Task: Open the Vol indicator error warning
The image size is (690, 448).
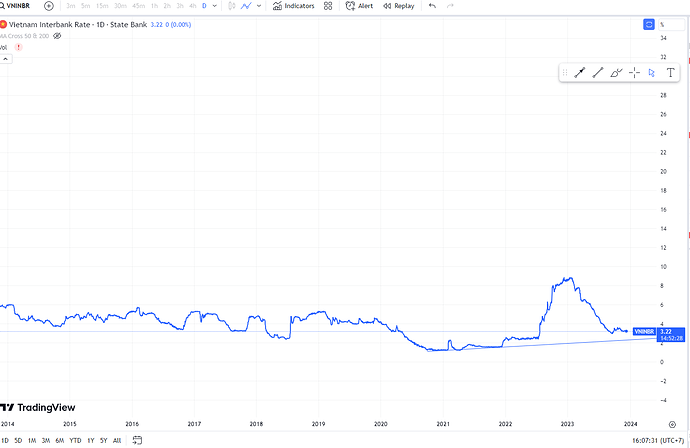Action: 18,47
